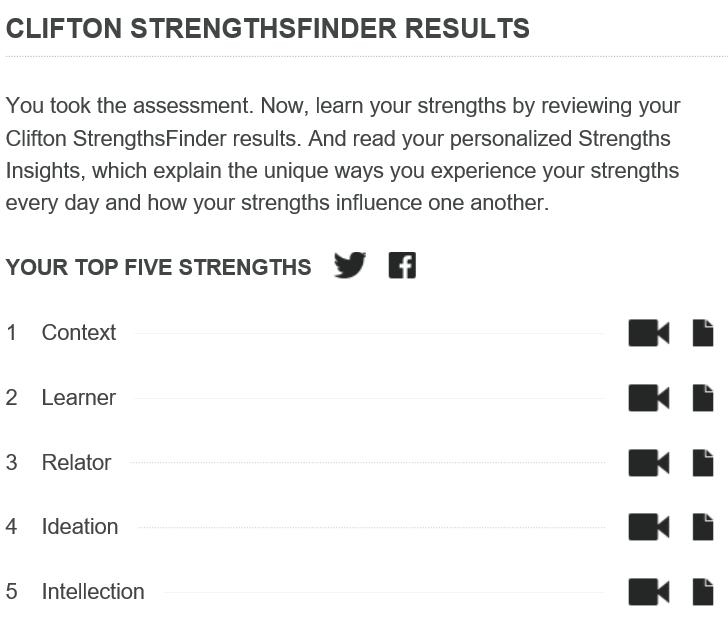Play the Context strength video

point(648,333)
